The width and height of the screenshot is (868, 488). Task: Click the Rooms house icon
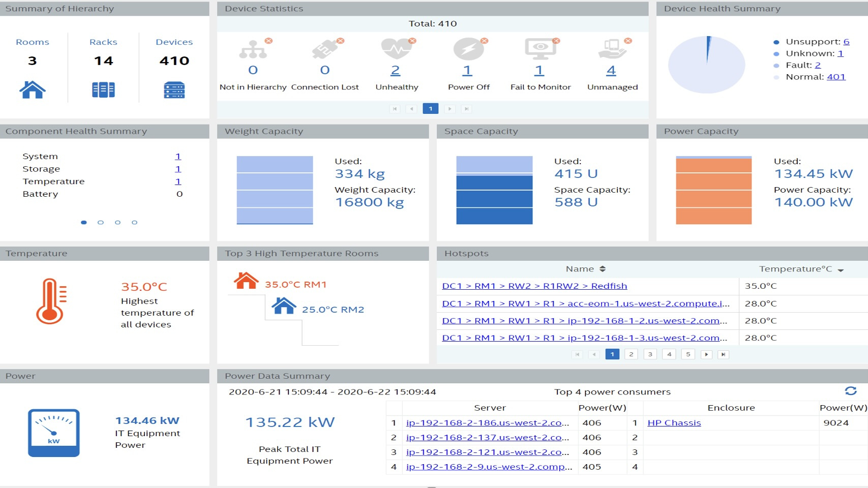click(33, 90)
